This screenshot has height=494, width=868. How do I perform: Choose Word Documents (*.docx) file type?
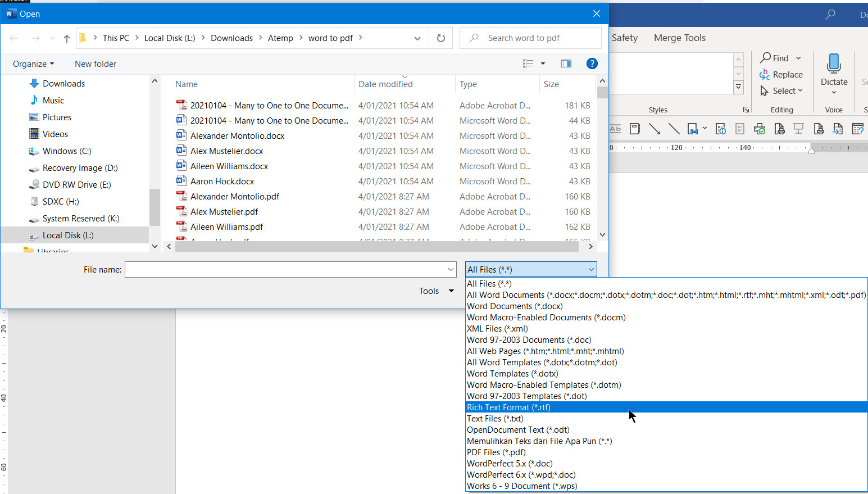(666, 306)
